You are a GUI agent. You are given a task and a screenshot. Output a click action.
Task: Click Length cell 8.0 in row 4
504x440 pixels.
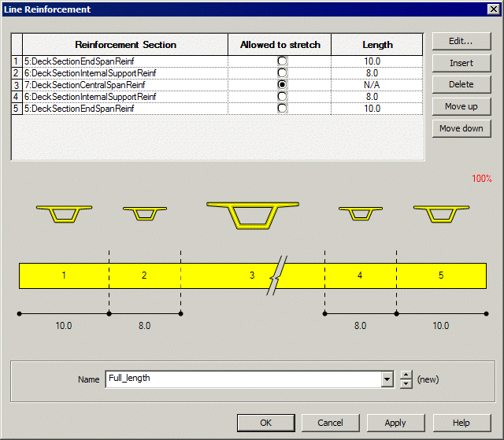coord(376,97)
